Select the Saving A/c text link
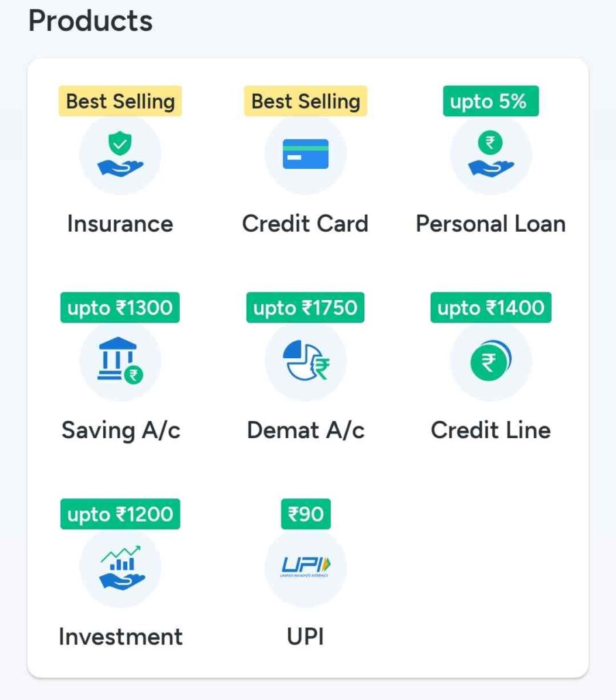This screenshot has width=616, height=700. coord(120,431)
